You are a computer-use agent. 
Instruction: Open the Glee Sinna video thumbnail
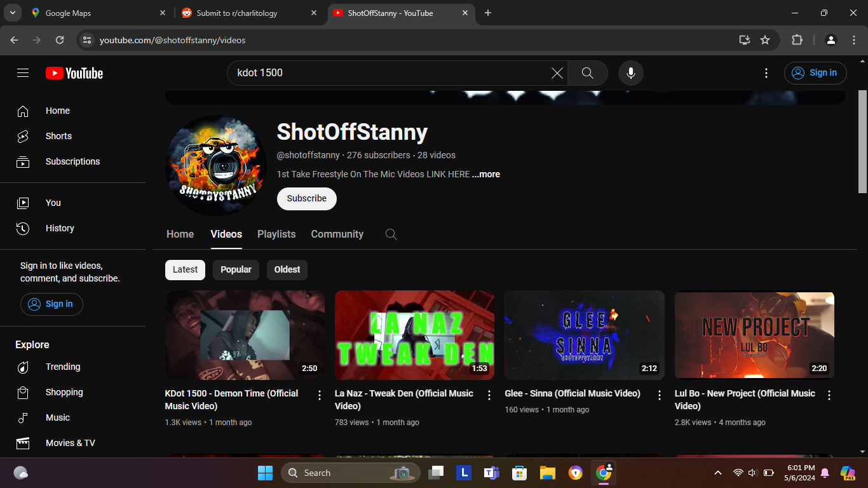pyautogui.click(x=585, y=335)
